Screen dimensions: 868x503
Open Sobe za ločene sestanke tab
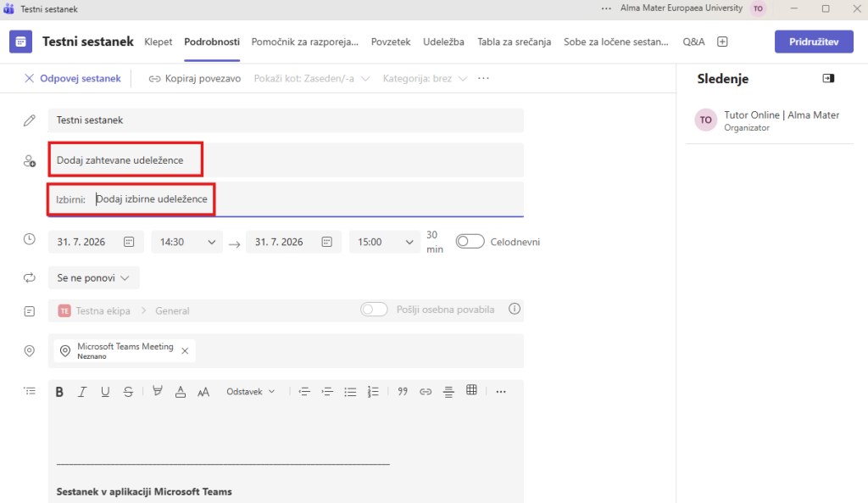[x=616, y=42]
